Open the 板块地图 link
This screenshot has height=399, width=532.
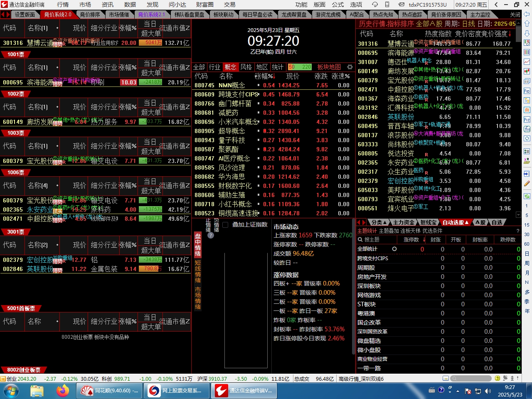click(329, 67)
